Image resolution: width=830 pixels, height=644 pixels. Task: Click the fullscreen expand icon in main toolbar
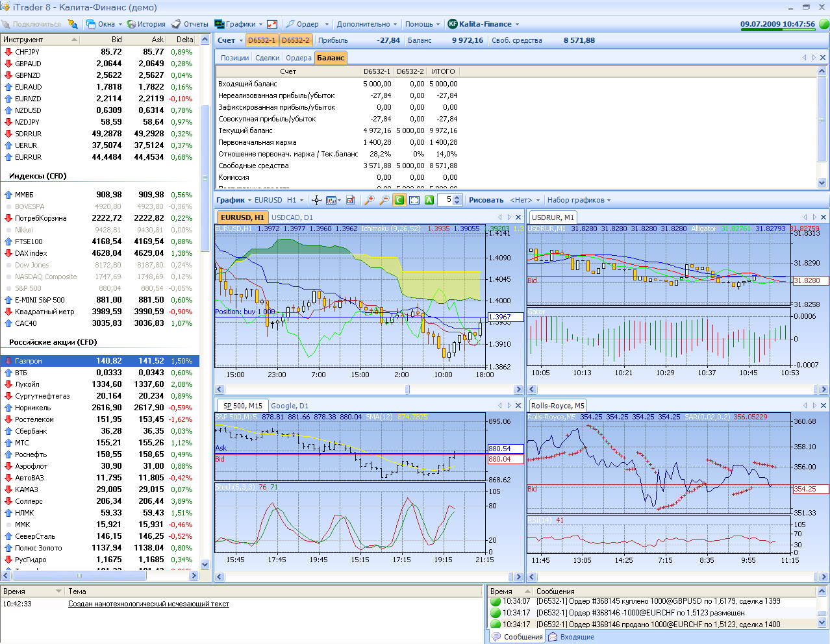pyautogui.click(x=272, y=24)
